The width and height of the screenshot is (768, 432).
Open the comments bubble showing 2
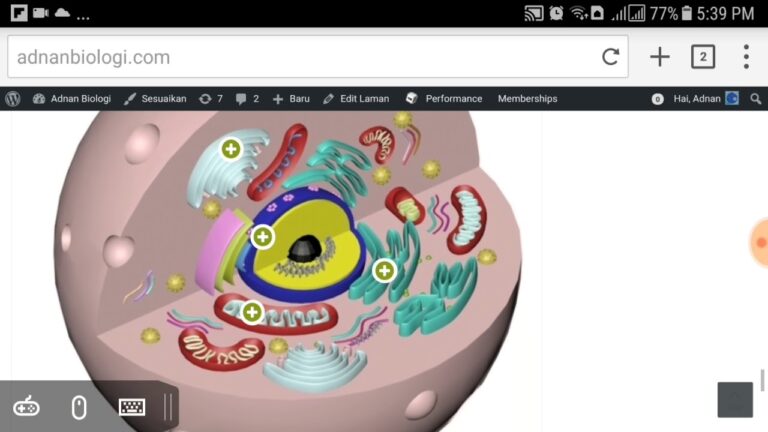(247, 99)
